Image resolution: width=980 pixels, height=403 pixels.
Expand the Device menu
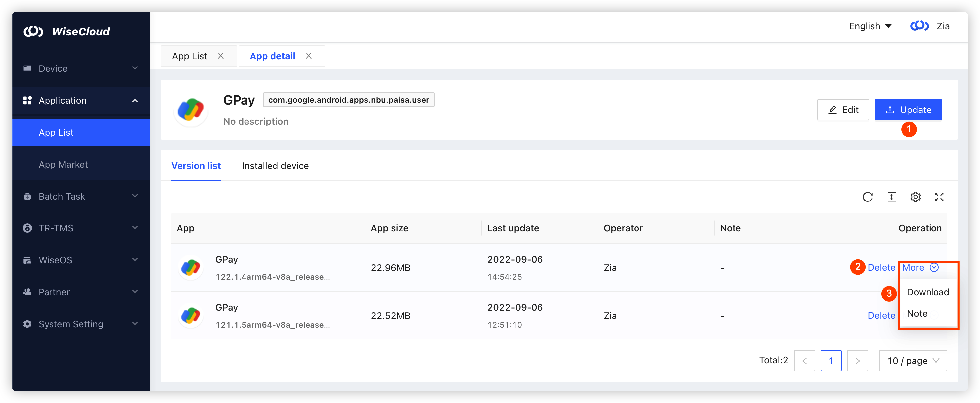click(135, 68)
